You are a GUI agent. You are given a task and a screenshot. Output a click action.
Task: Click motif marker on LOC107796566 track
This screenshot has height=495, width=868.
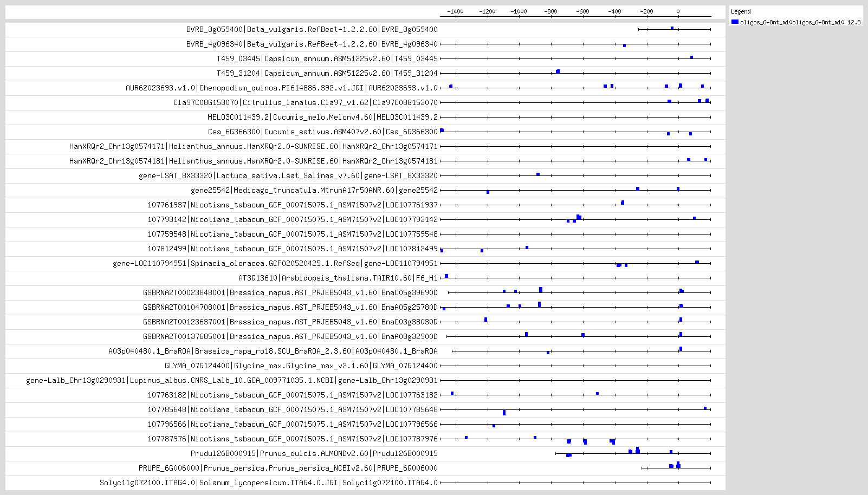494,426
